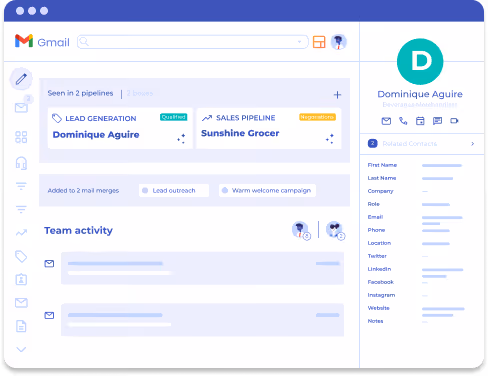Click chat message icon under contact name
The image size is (488, 376).
click(437, 121)
